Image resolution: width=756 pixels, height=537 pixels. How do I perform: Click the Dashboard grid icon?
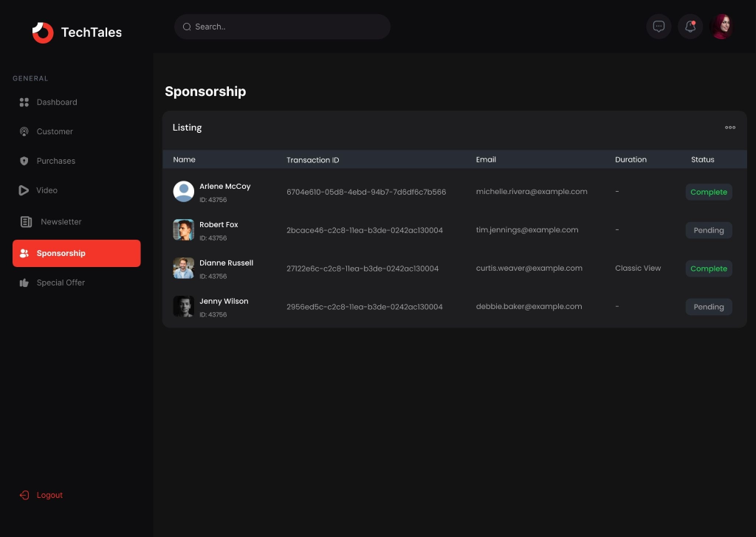[x=24, y=102]
